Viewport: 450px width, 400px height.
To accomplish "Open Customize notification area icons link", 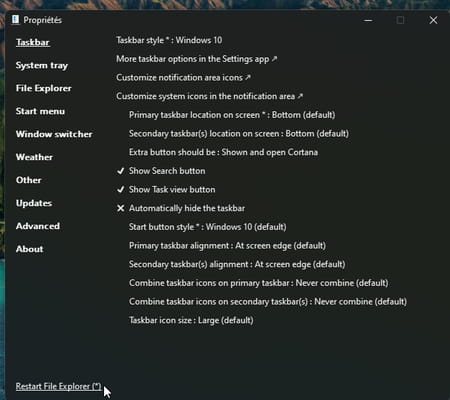I will (x=183, y=78).
